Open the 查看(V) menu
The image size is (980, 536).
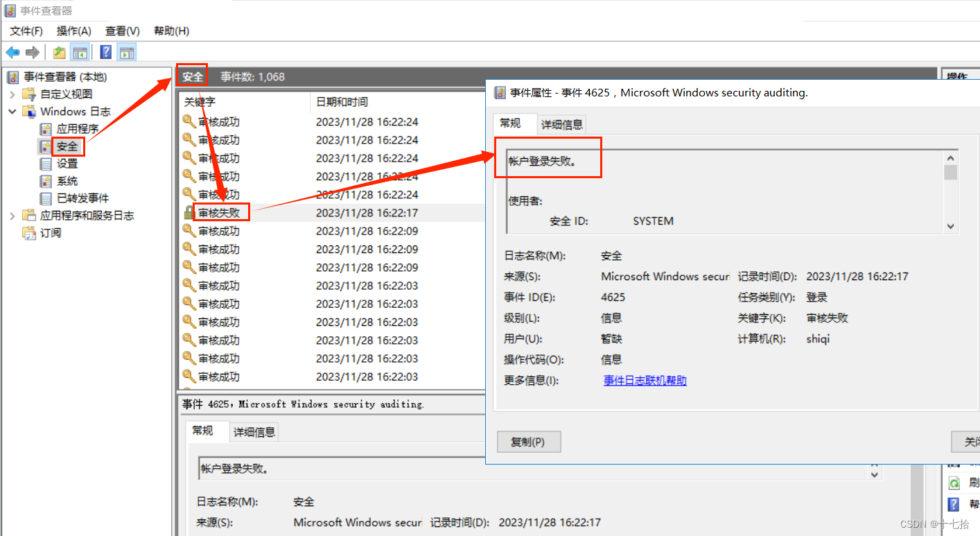pos(122,31)
